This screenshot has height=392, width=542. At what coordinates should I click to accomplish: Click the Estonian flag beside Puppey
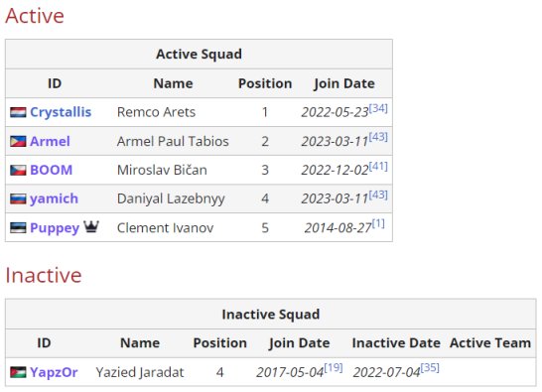pos(18,228)
